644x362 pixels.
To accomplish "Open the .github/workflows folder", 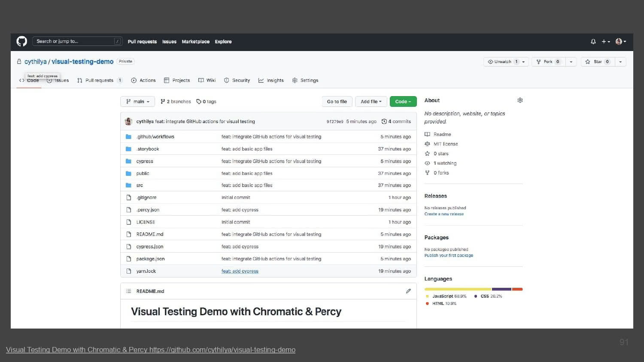I will pyautogui.click(x=155, y=137).
